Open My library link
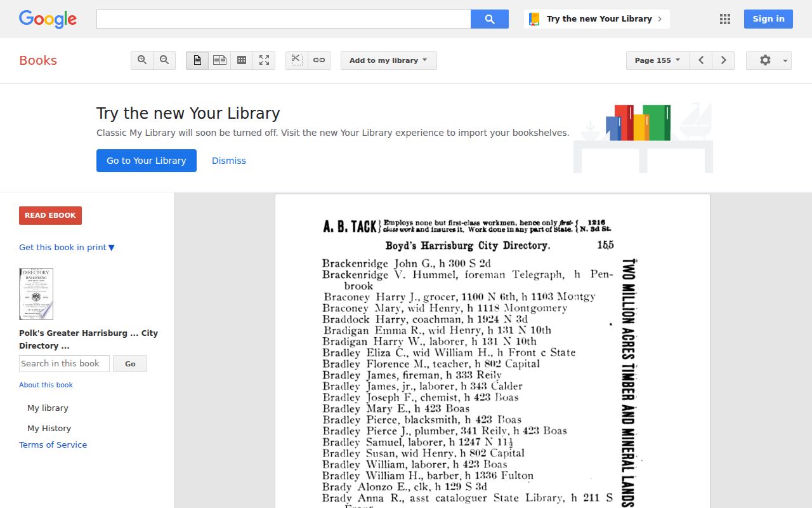Image resolution: width=812 pixels, height=508 pixels. pyautogui.click(x=48, y=408)
